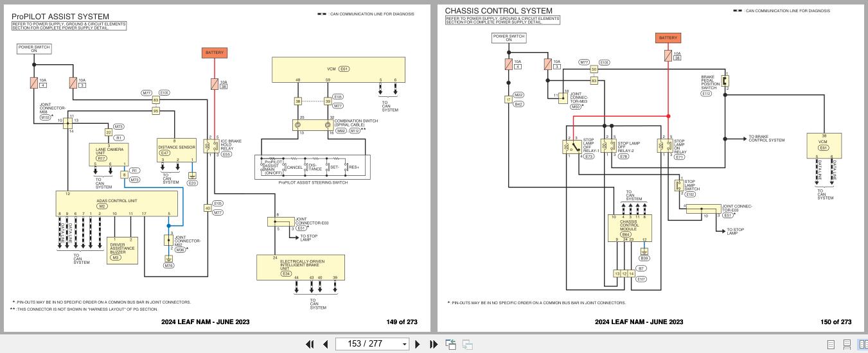Viewport: 868px width, 353px height.
Task: Click the DRIVER ASSISTANCE BUZZER block
Action: point(123,250)
